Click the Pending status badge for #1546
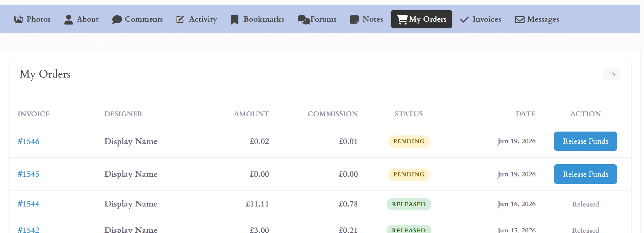Image resolution: width=644 pixels, height=233 pixels. 409,141
